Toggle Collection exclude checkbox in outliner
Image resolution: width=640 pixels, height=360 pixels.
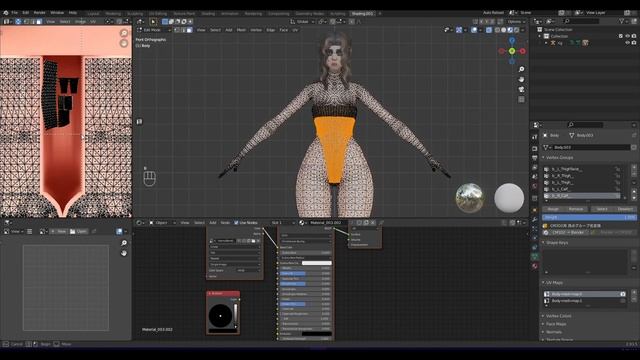point(621,36)
